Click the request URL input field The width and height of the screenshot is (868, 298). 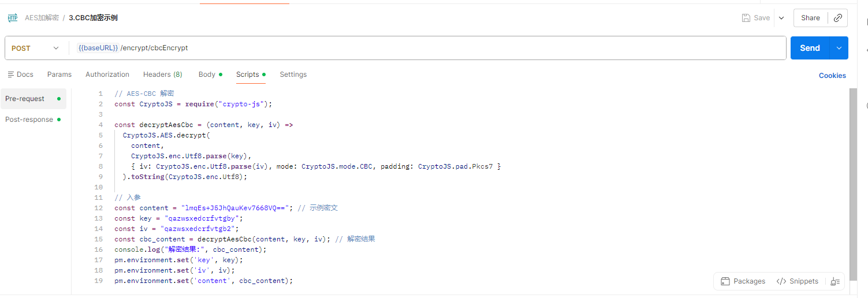[x=427, y=48]
